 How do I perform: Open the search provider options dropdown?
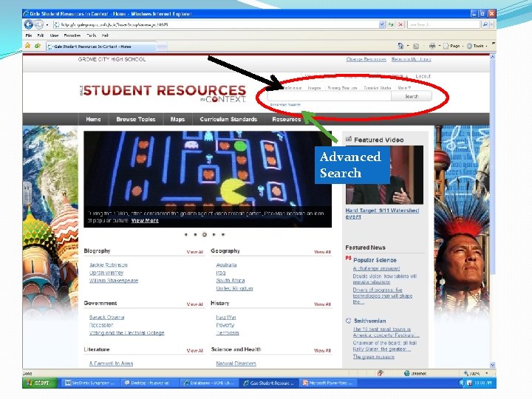pos(491,24)
